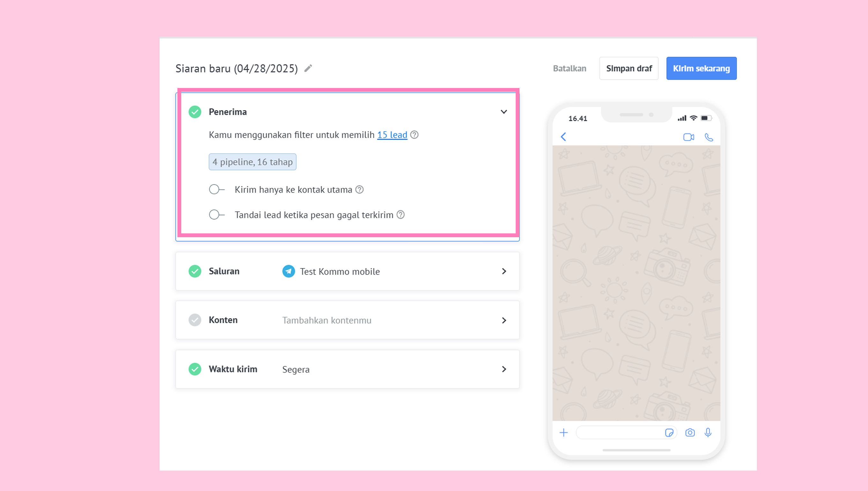868x491 pixels.
Task: Tap back arrow in phone preview
Action: 563,137
